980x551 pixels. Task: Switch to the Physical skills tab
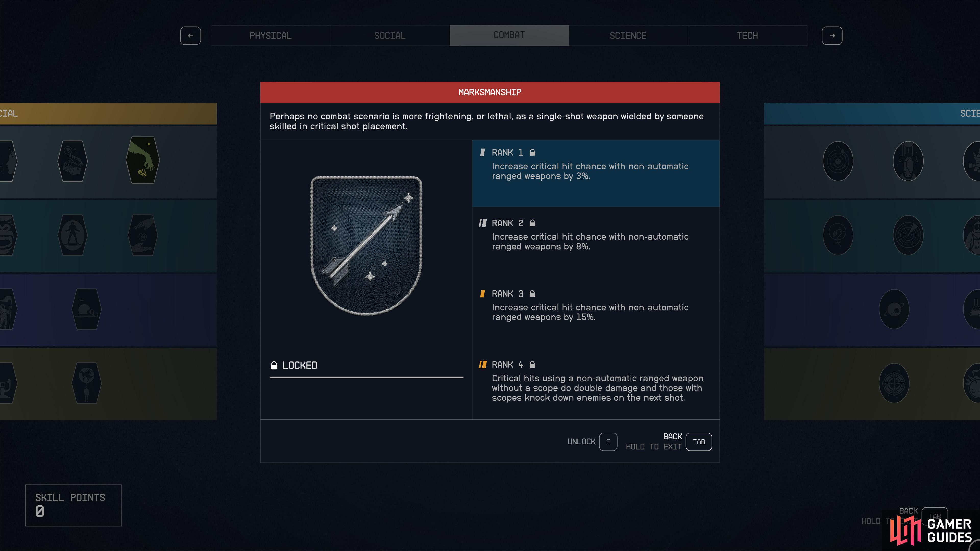271,36
